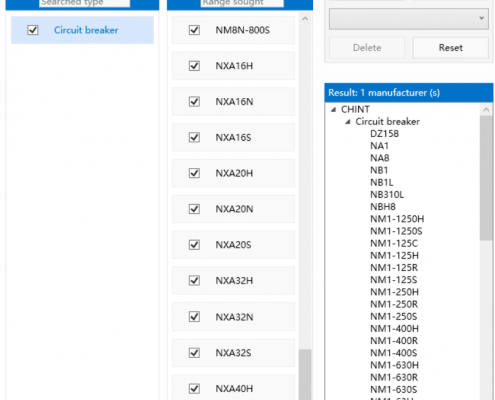Select NM1-1250S in the result tree

coord(396,231)
